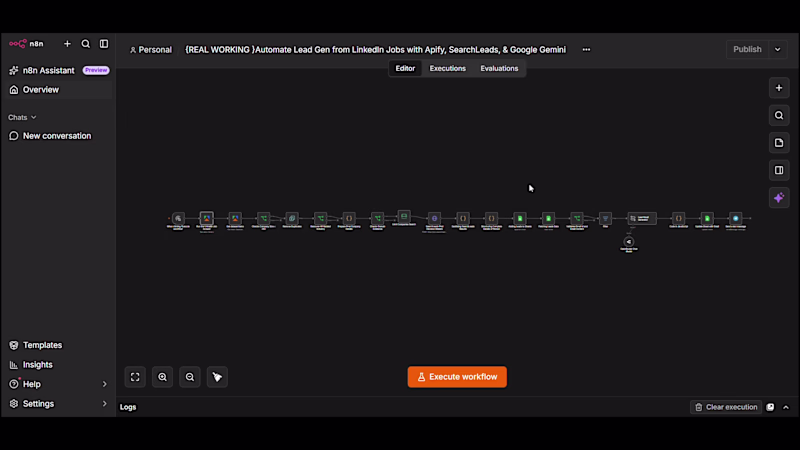800x450 pixels.
Task: Click the workflow title to rename
Action: [x=376, y=50]
